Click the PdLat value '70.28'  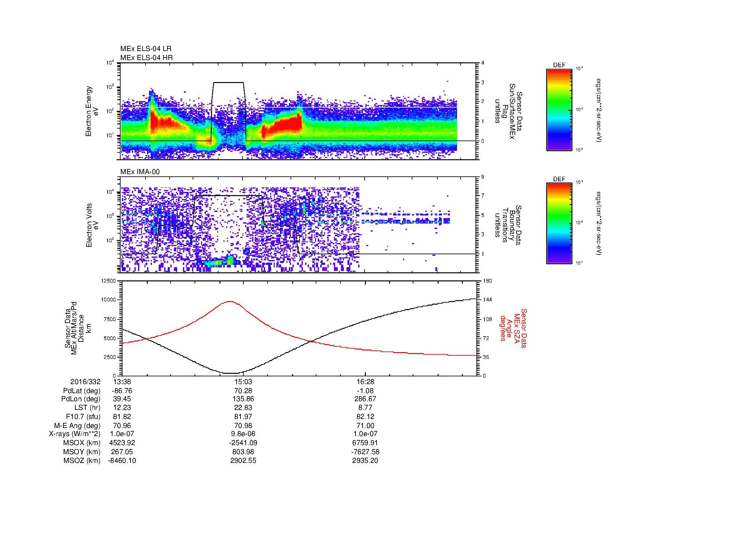[243, 391]
